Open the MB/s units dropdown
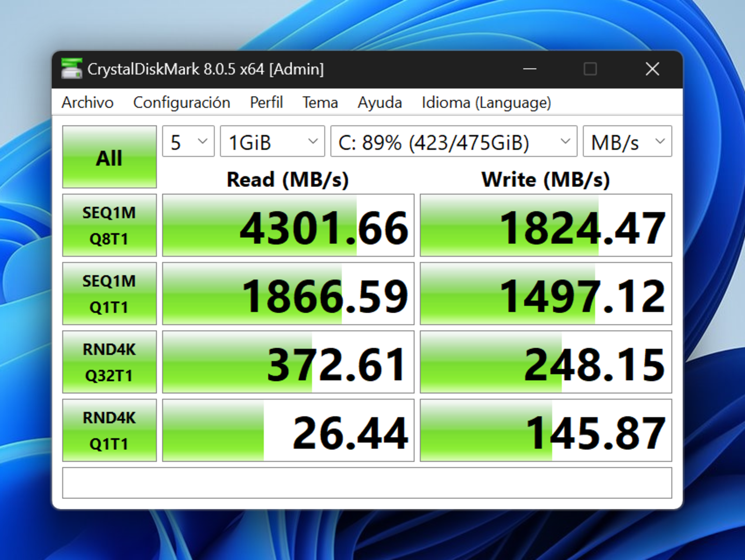Viewport: 745px width, 560px height. [627, 141]
